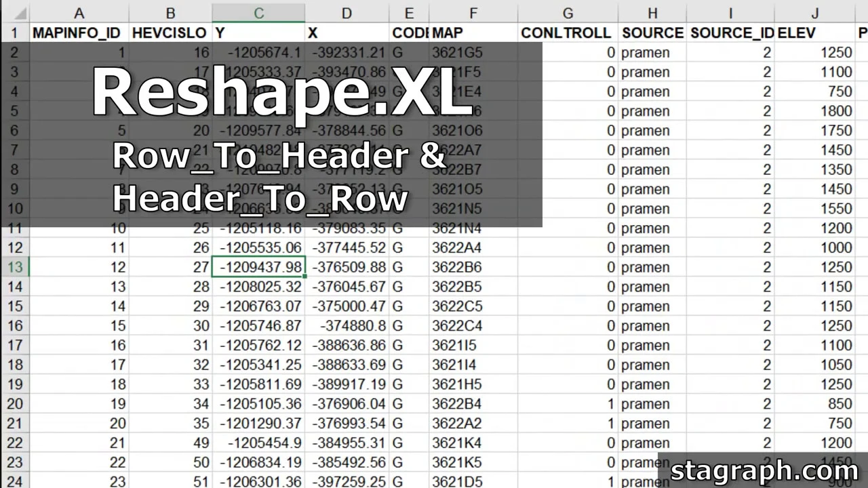This screenshot has width=868, height=488.
Task: Click the SOURCE_ID header cell
Action: (730, 33)
